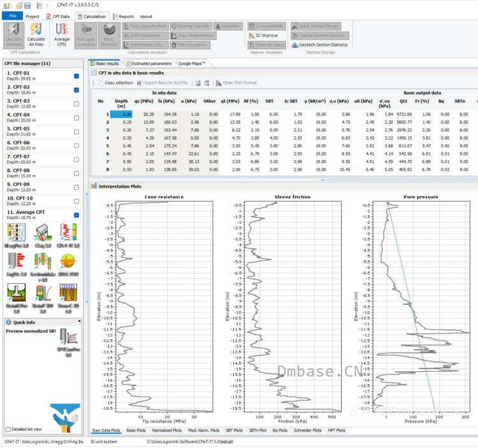Open the Schneider Plots tab
The image size is (478, 448).
click(308, 430)
